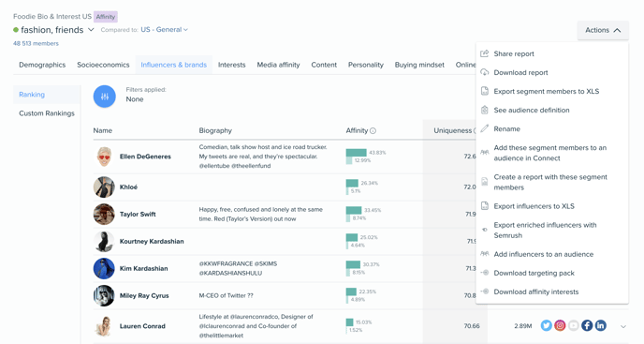The image size is (644, 344).
Task: Switch to the Socioeconomics tab
Action: 103,65
